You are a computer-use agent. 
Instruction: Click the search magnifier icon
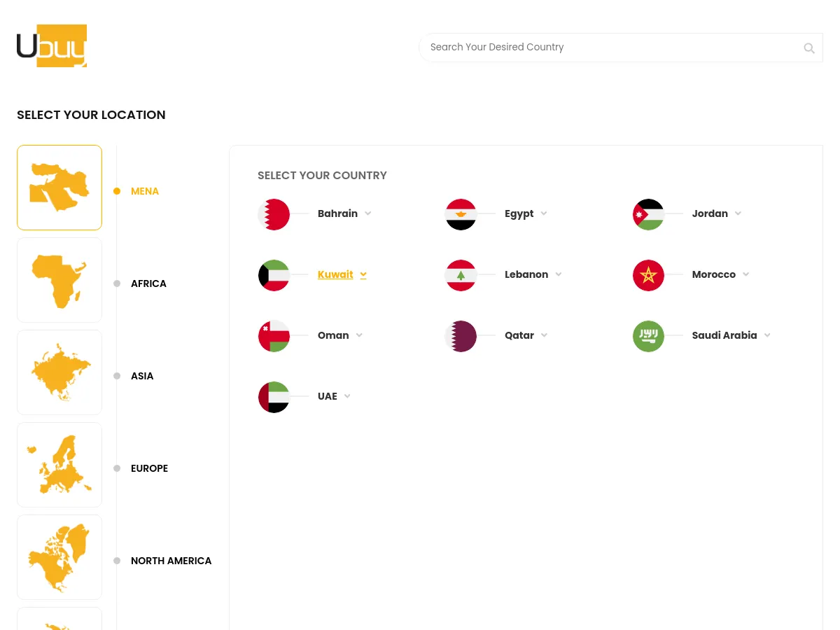tap(809, 48)
